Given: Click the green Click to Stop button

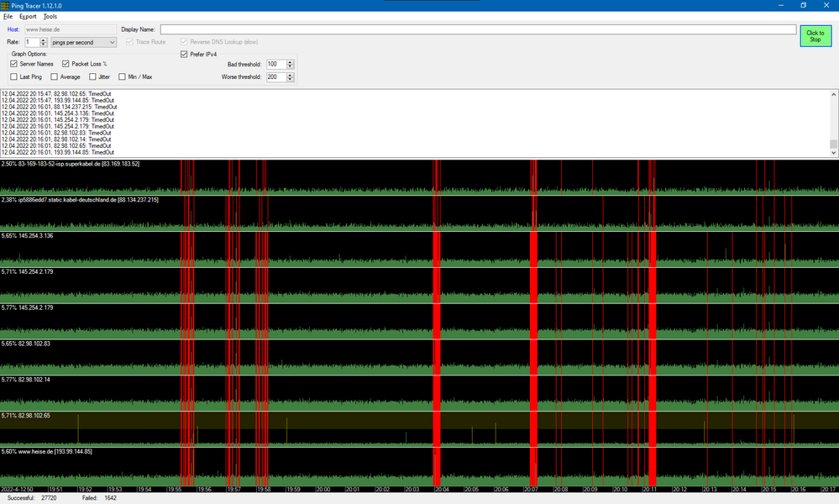Looking at the screenshot, I should (x=815, y=36).
